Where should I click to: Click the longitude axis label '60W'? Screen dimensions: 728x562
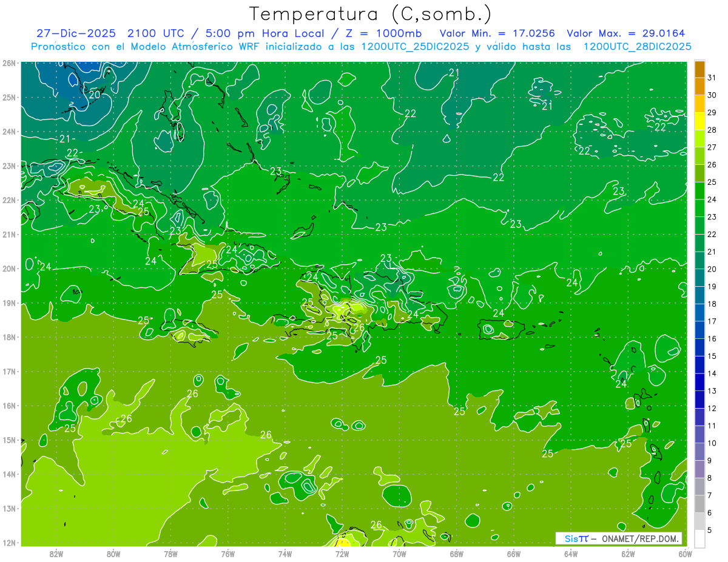coord(686,554)
